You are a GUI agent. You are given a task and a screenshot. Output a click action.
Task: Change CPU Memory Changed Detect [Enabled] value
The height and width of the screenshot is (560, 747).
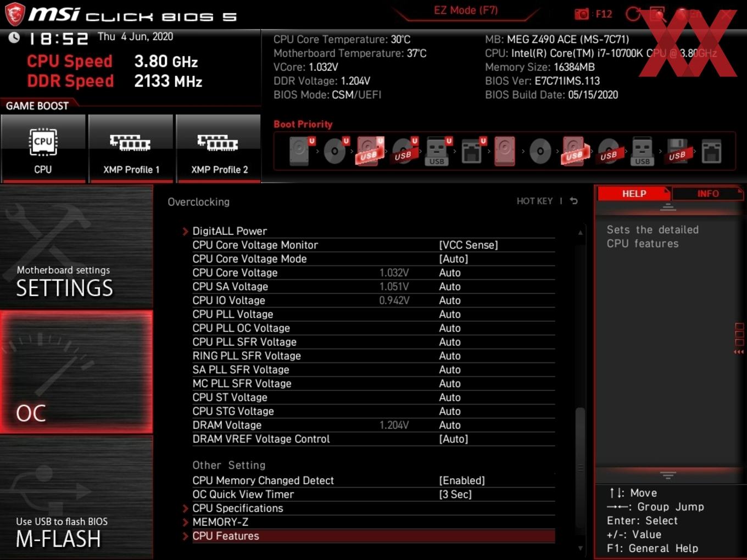click(x=462, y=480)
